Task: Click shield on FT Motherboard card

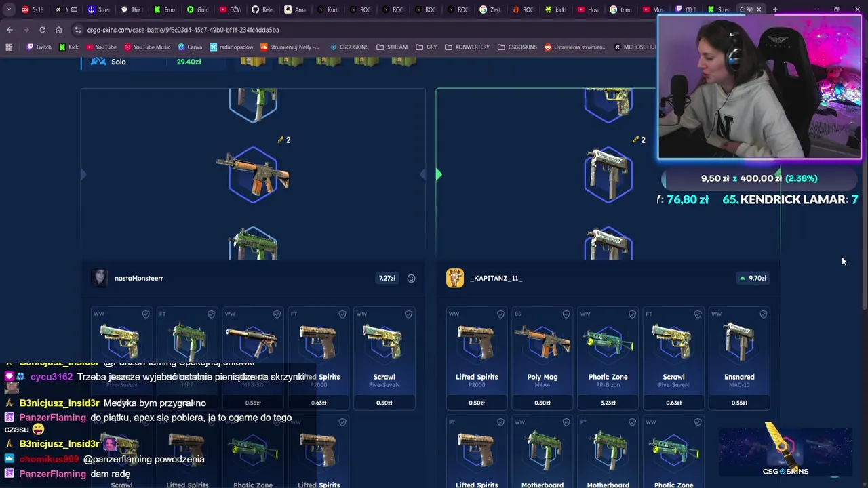Action: 632,422
